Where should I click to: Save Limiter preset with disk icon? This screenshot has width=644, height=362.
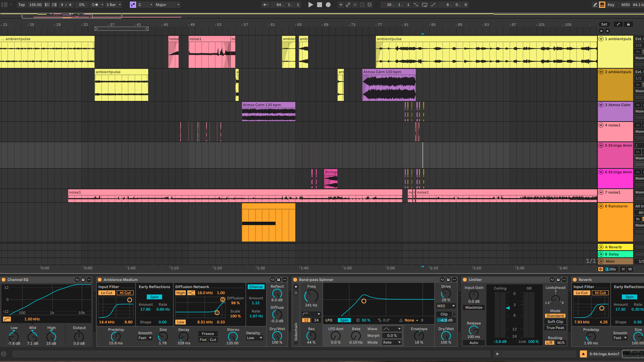click(558, 279)
